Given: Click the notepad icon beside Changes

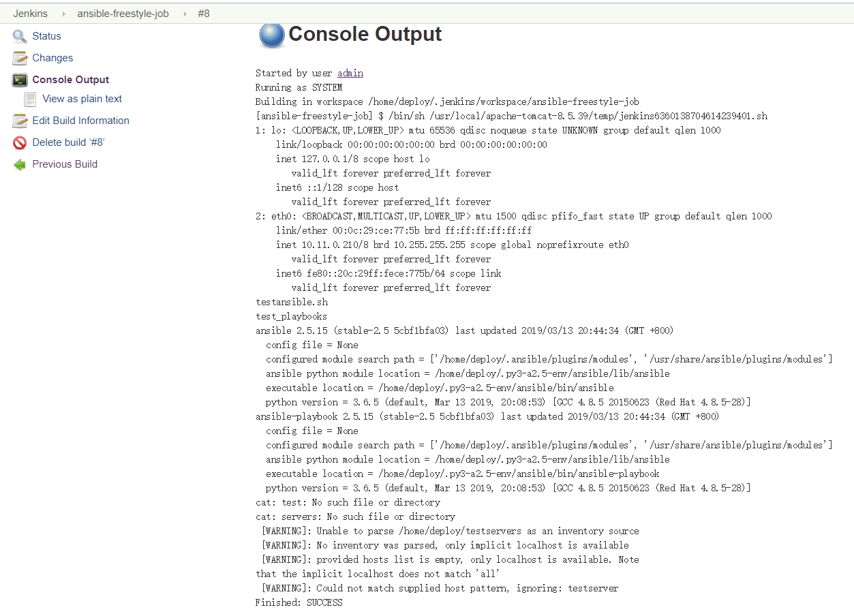Looking at the screenshot, I should pyautogui.click(x=20, y=58).
